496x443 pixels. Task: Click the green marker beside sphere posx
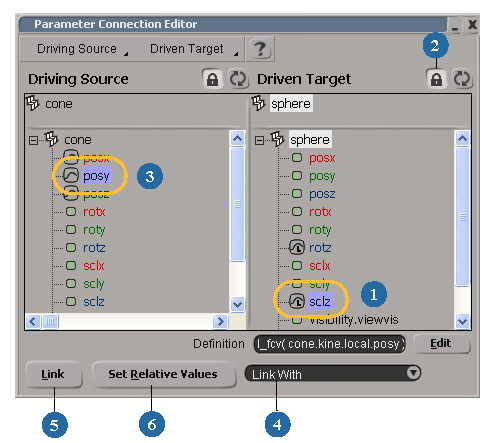click(297, 158)
